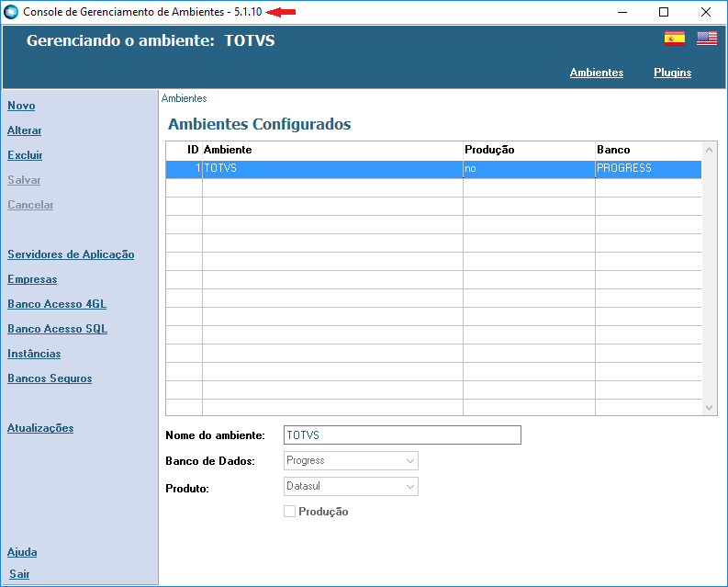Close the console window
The width and height of the screenshot is (728, 587).
pos(706,12)
